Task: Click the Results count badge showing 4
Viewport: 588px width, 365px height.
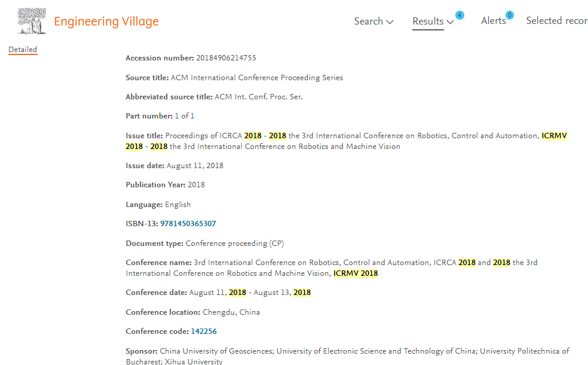Action: (x=460, y=15)
